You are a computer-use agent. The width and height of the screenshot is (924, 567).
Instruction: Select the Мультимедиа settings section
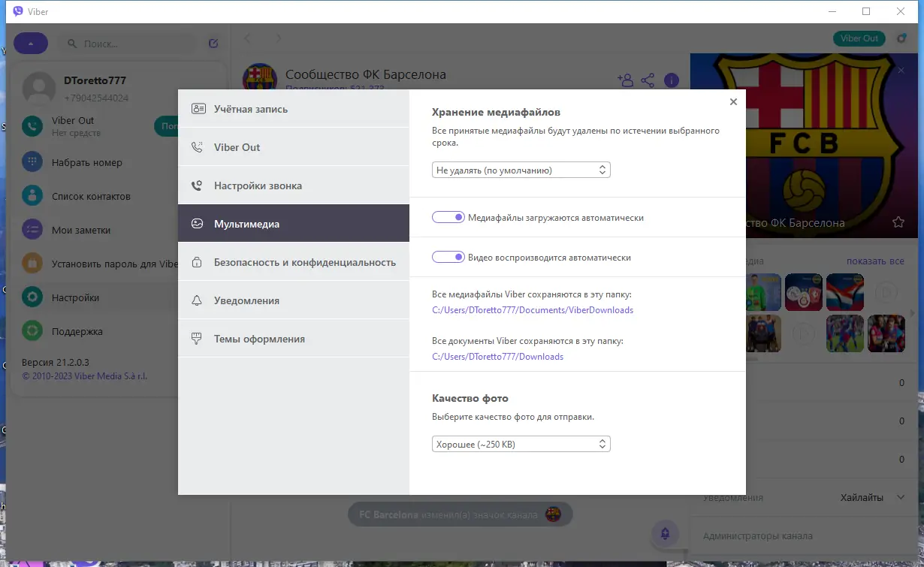294,224
